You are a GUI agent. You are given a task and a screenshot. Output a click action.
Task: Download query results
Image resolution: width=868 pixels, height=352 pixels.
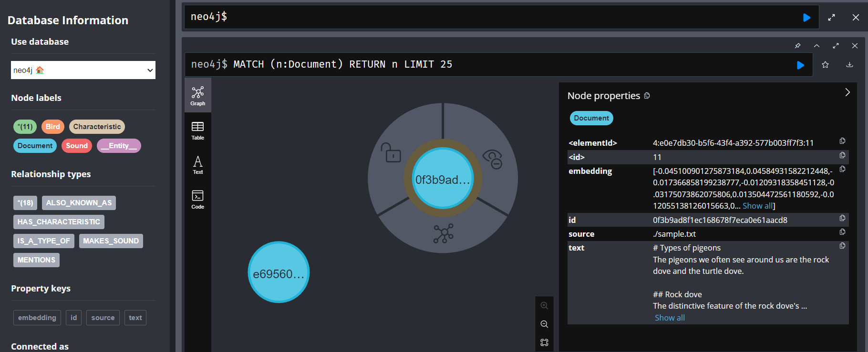[x=849, y=65]
